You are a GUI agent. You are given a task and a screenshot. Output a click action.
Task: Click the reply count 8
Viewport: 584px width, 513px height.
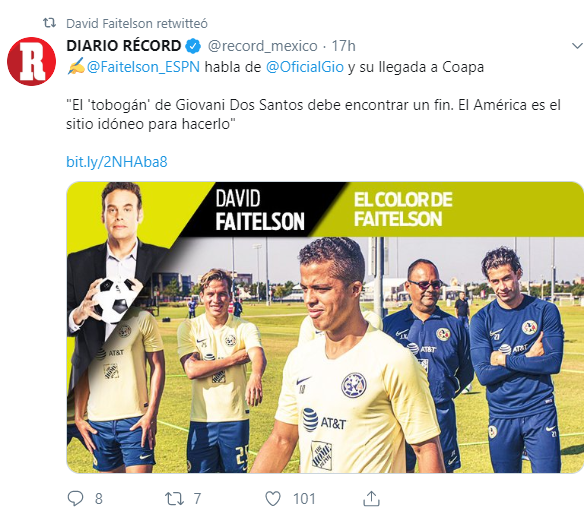98,499
